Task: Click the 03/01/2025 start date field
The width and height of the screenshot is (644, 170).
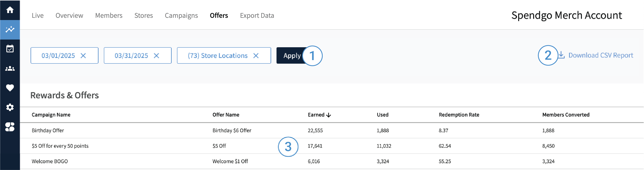Action: 58,56
